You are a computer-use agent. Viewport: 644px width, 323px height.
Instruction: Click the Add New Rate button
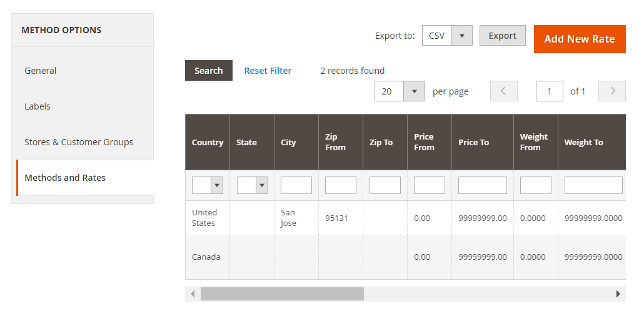click(580, 39)
